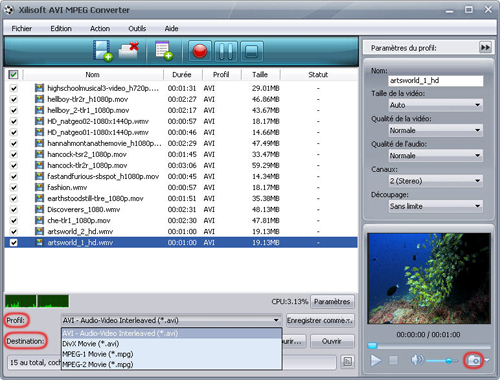Sort the list by the Taille column header
The width and height of the screenshot is (500, 380).
click(x=260, y=75)
